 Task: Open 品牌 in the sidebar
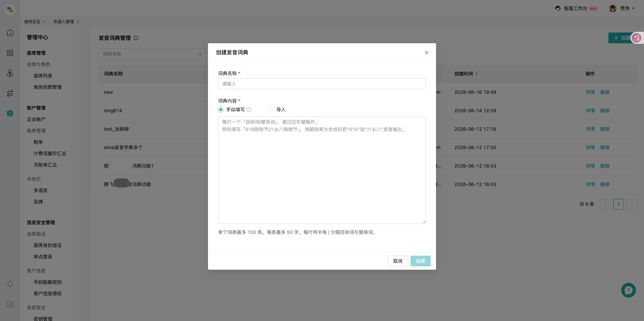38,202
